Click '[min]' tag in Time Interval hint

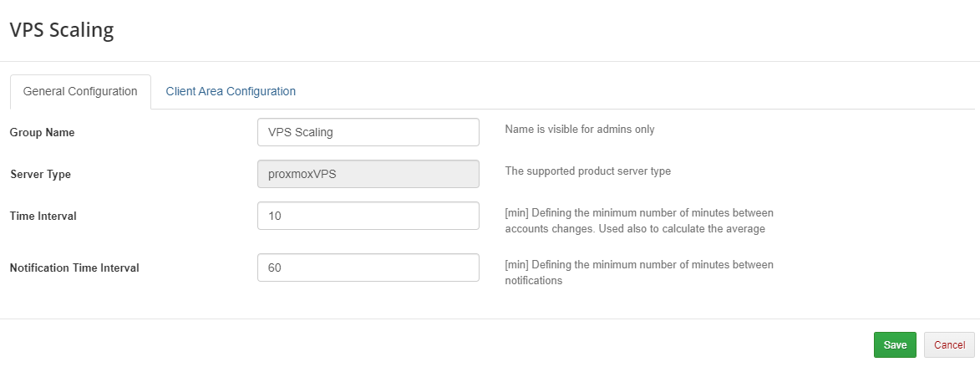pos(517,213)
